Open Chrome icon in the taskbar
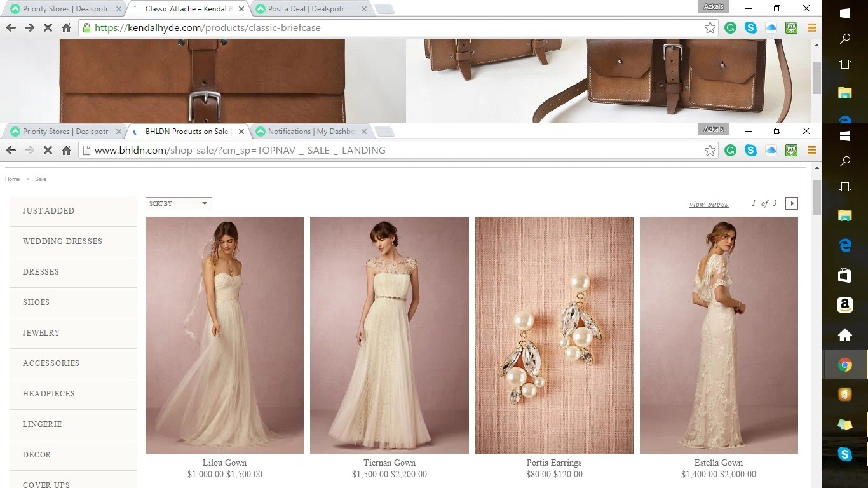868x488 pixels. 844,365
